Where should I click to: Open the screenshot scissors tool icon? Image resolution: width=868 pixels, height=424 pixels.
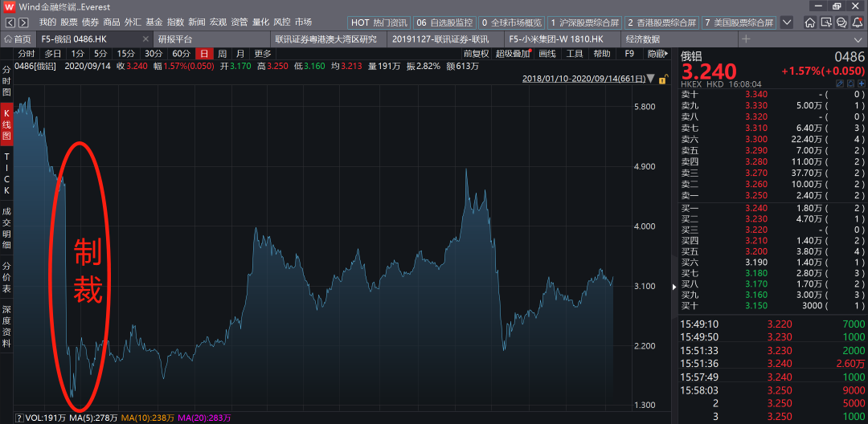[825, 22]
